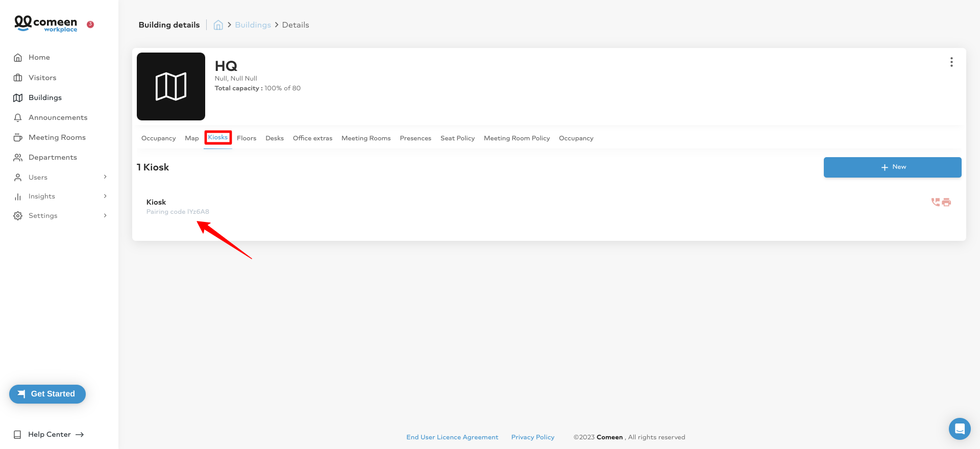This screenshot has height=449, width=980.
Task: Open the Seat Policy tab
Action: pos(457,138)
